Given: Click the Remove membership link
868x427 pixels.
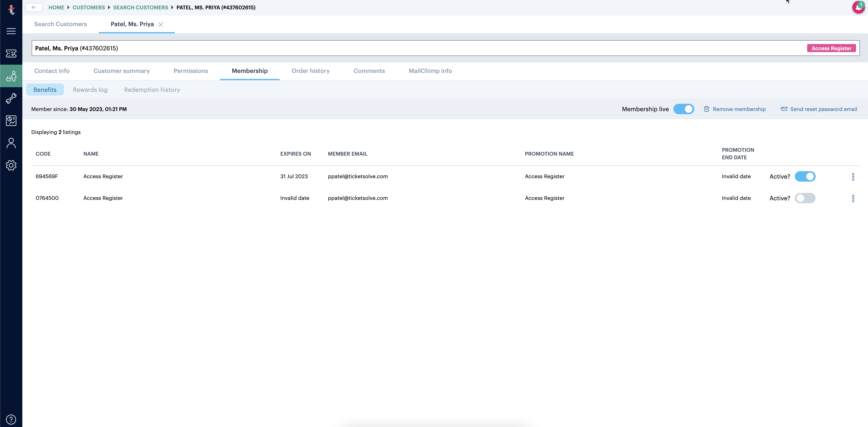Looking at the screenshot, I should coord(739,109).
